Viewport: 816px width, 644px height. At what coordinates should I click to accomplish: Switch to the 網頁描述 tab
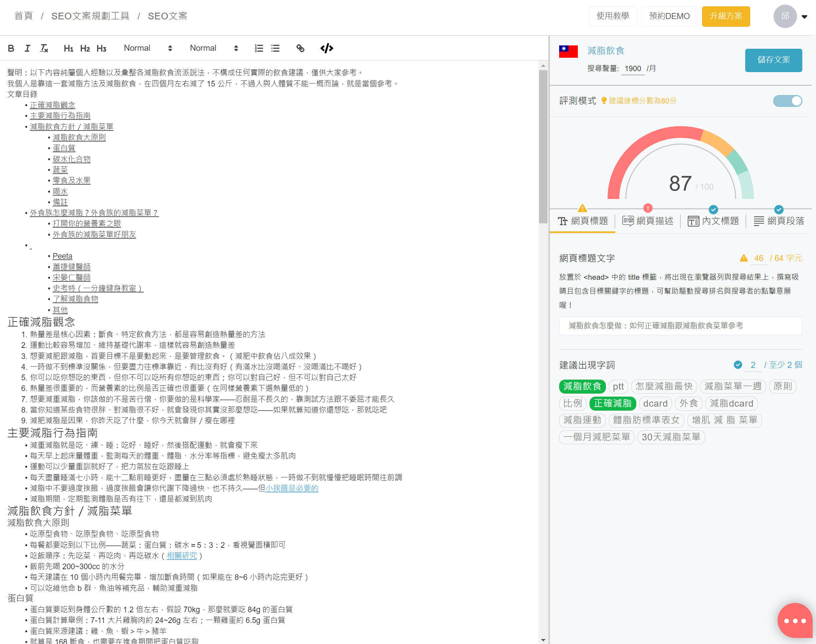pos(648,221)
